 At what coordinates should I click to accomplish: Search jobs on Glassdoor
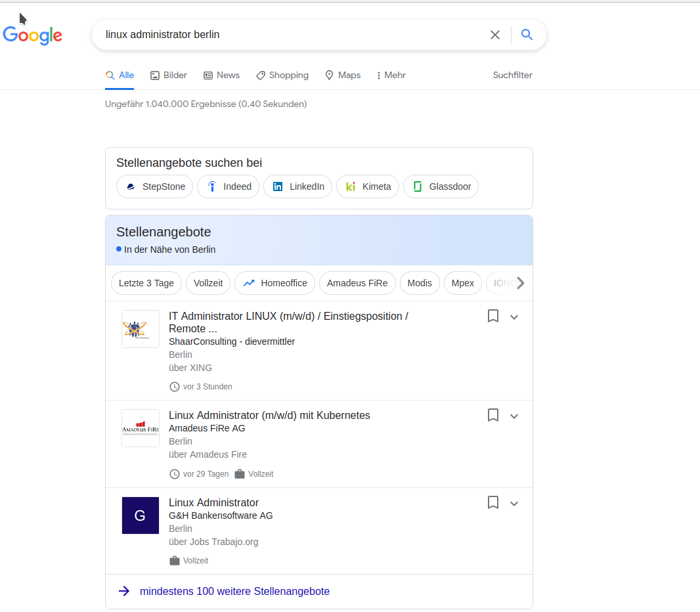click(441, 186)
